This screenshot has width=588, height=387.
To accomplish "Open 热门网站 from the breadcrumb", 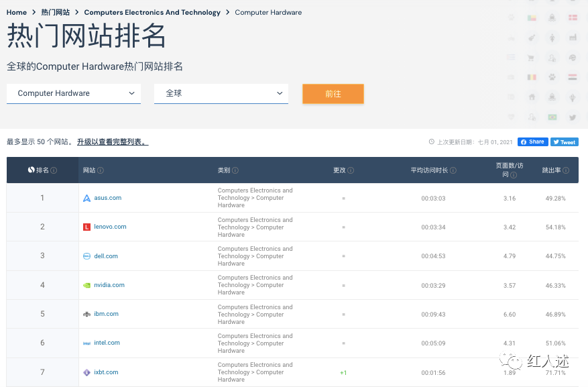I will [55, 12].
